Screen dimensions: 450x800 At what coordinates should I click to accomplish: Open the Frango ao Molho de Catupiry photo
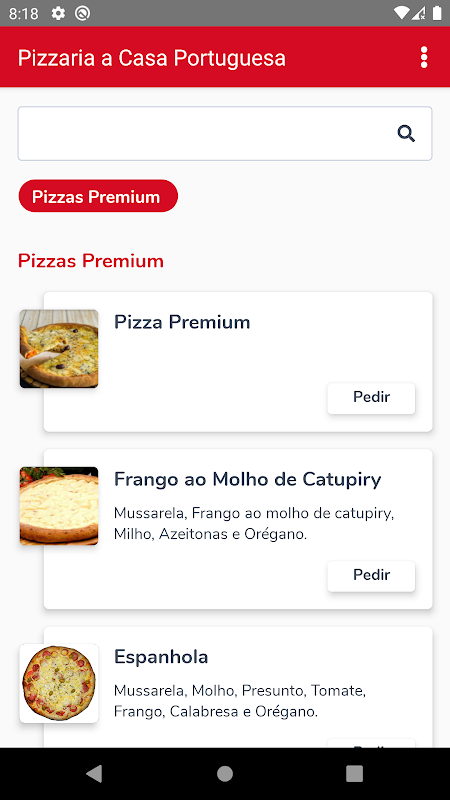(x=59, y=506)
